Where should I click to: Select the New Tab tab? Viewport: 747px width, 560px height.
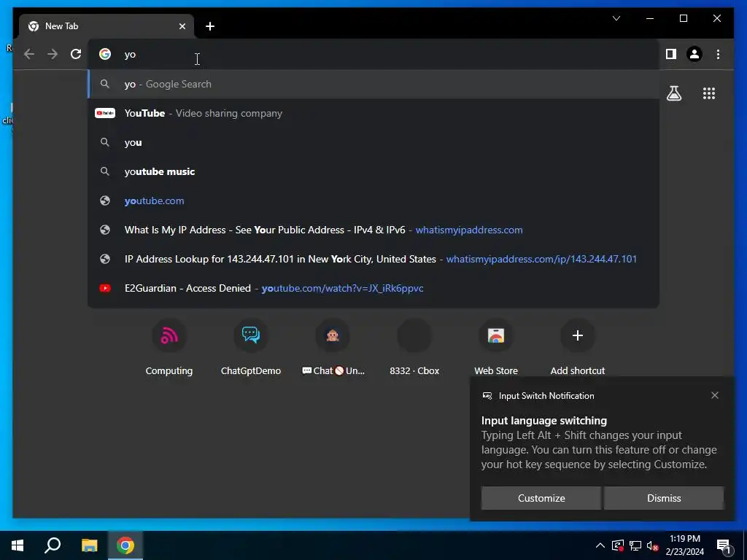click(x=107, y=26)
